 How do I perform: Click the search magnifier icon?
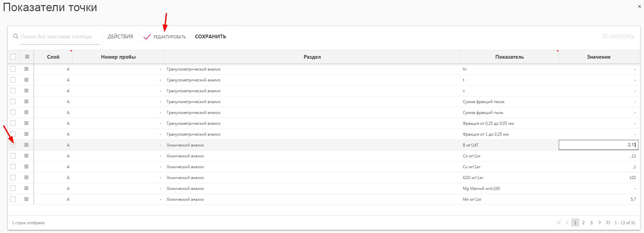(16, 36)
